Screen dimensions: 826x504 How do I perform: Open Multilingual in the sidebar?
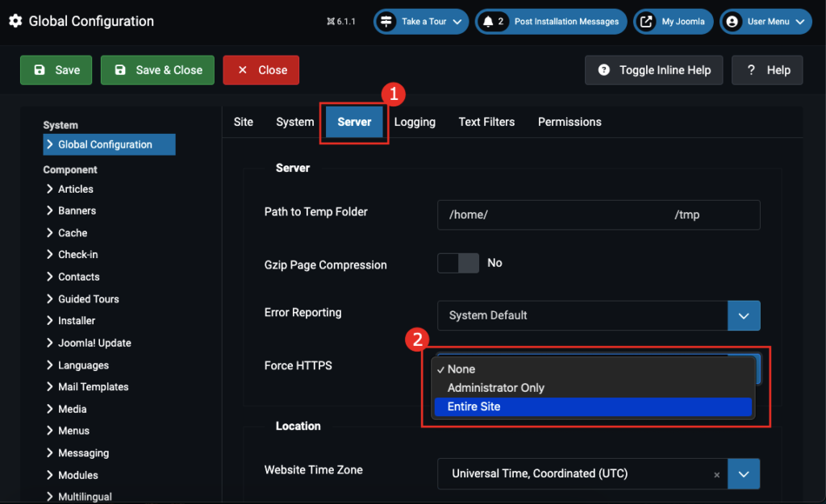[85, 497]
